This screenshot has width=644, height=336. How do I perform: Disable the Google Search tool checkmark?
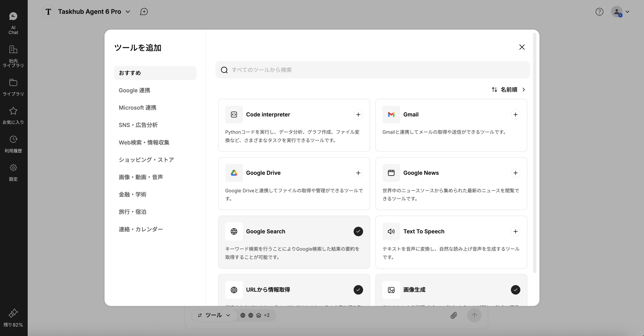tap(358, 231)
